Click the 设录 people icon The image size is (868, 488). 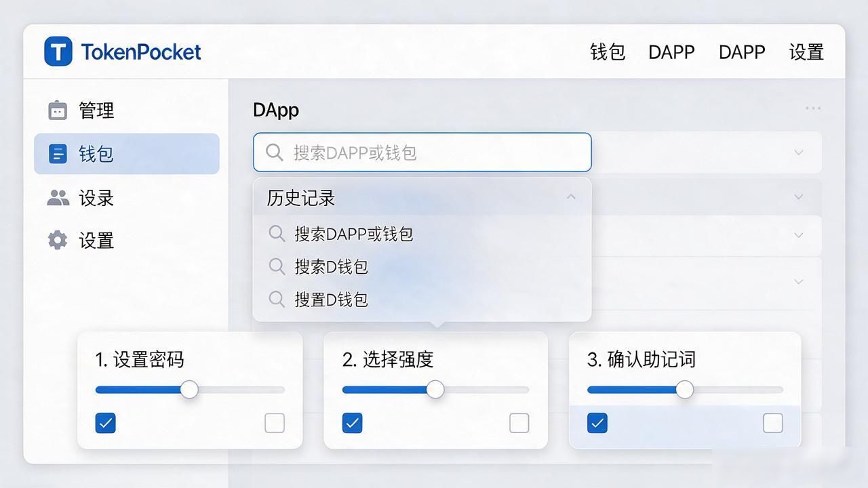pyautogui.click(x=58, y=197)
